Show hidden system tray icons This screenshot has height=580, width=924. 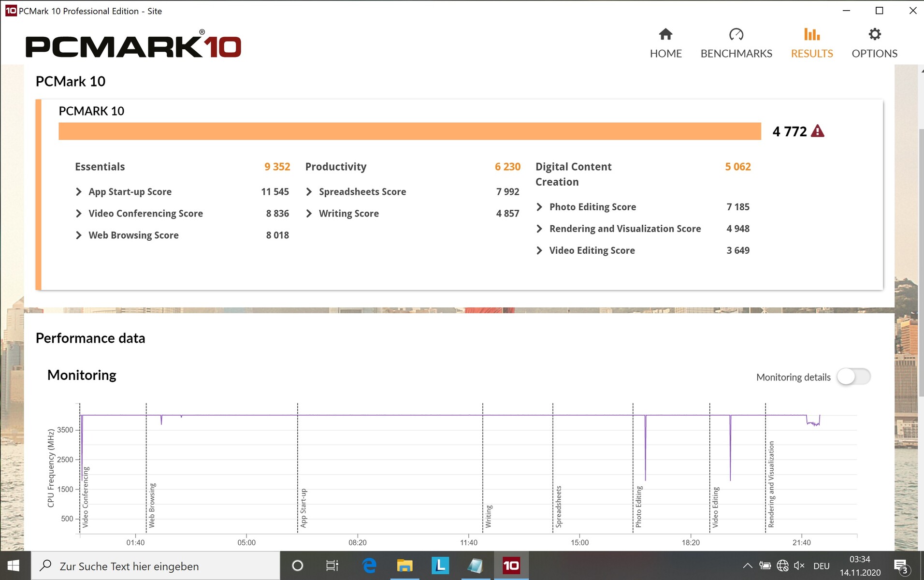[748, 565]
